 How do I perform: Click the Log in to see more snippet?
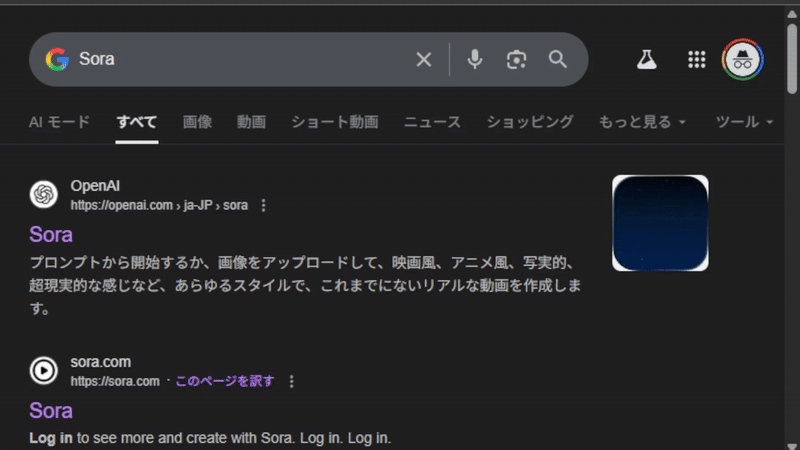210,438
